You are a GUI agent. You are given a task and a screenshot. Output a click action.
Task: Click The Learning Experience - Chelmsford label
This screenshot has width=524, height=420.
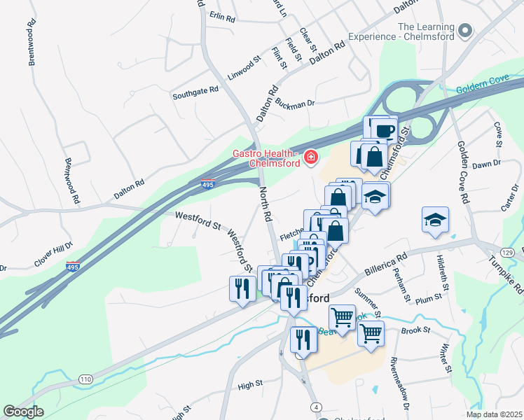401,31
